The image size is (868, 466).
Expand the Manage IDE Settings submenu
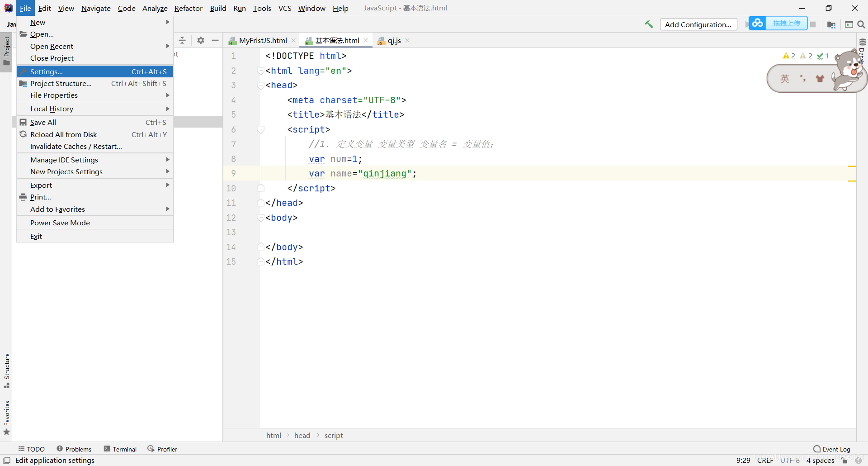coord(95,160)
